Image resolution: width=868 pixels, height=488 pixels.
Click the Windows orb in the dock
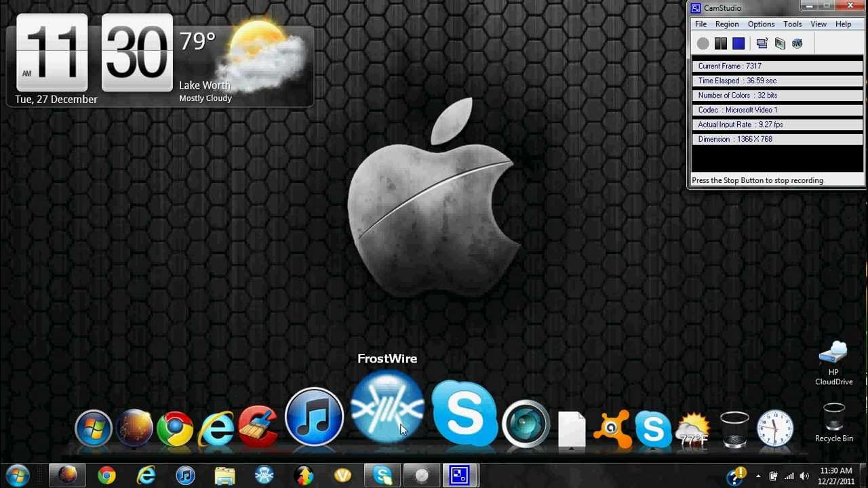93,428
